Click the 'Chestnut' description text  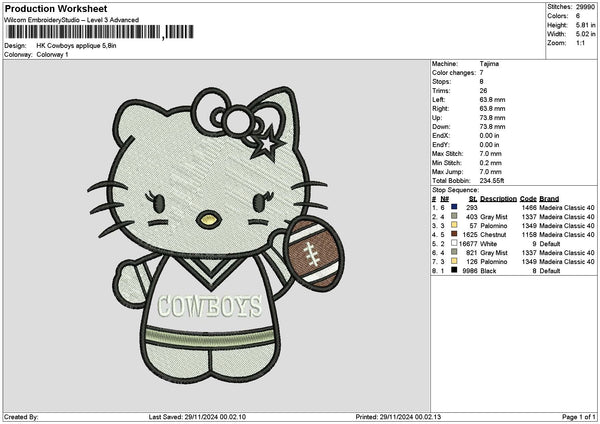point(493,235)
